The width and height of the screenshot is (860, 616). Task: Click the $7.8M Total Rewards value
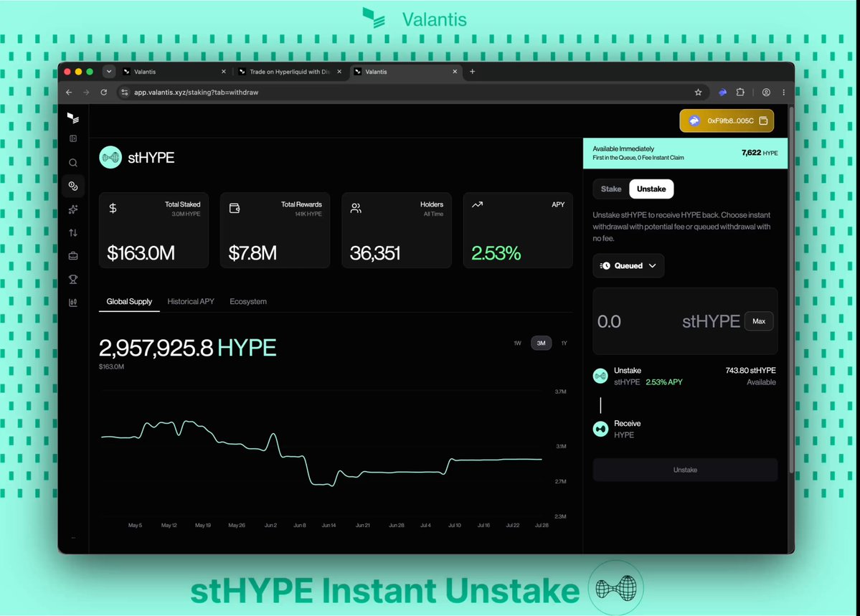pyautogui.click(x=252, y=253)
